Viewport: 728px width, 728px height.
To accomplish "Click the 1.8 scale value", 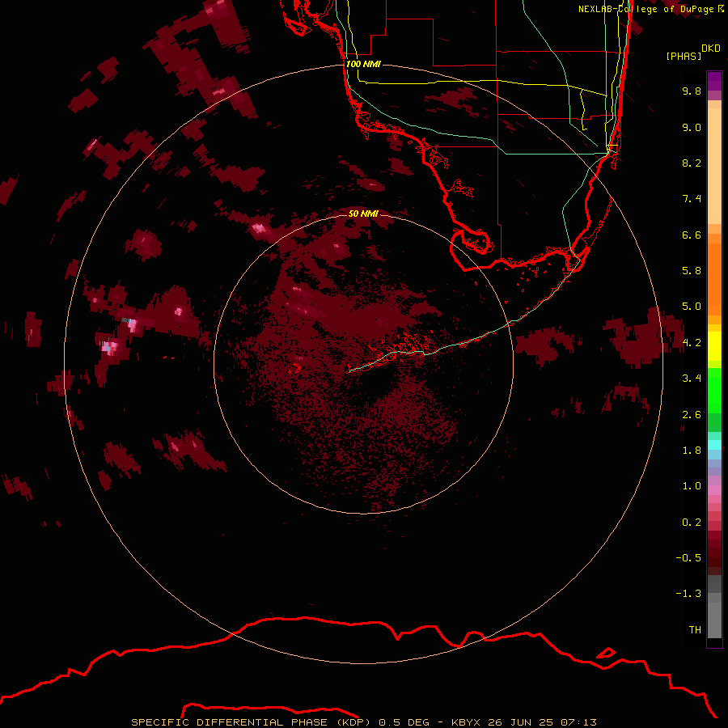I will pos(692,451).
